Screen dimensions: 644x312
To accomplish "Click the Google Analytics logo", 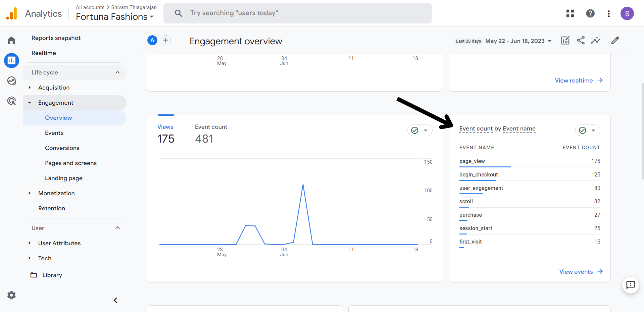I will 11,14.
